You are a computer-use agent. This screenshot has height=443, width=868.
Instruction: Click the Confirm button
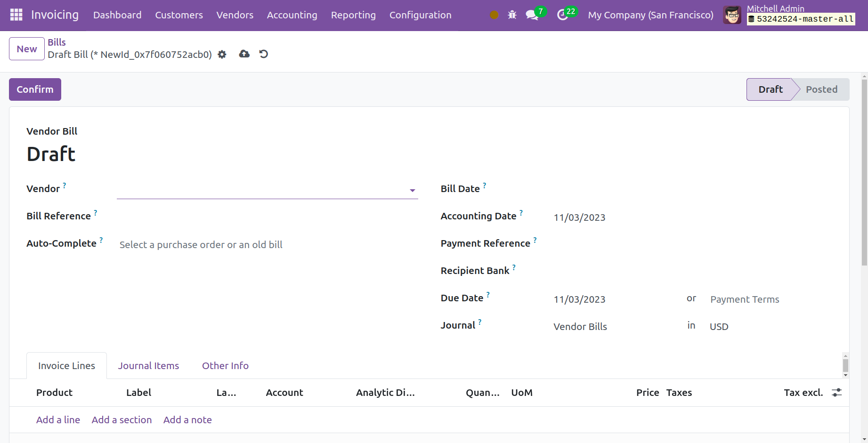[35, 89]
